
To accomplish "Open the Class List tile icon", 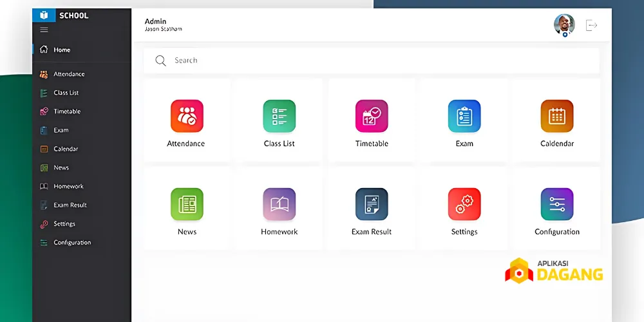I will click(279, 116).
